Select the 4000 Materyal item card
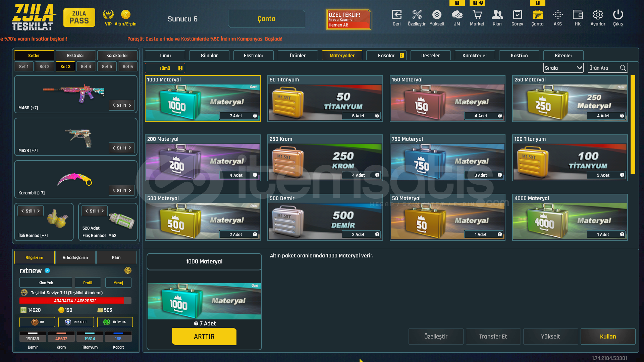Screen dimensions: 644x362 point(570,217)
